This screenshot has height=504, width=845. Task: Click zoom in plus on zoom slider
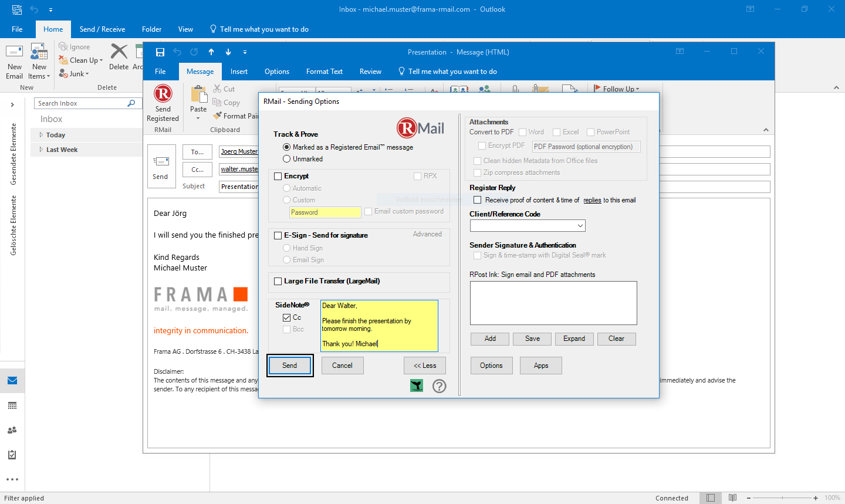[816, 498]
